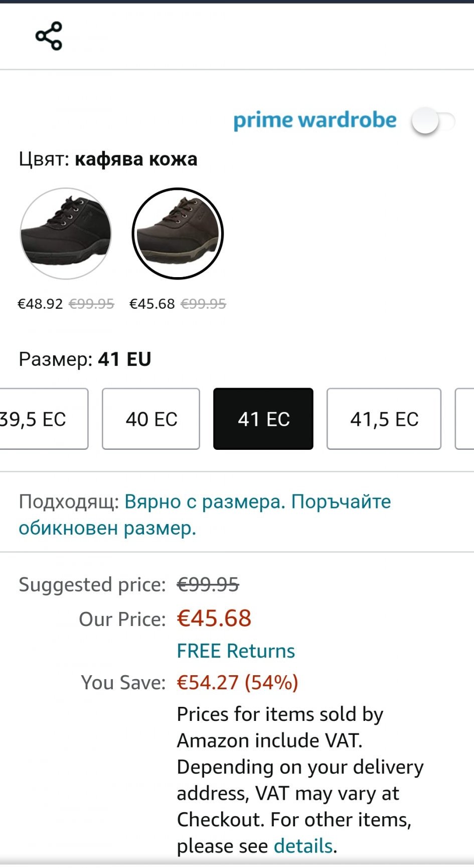Screen dimensions: 474x868
Task: Select the brown leather shoe swatch
Action: (x=178, y=233)
